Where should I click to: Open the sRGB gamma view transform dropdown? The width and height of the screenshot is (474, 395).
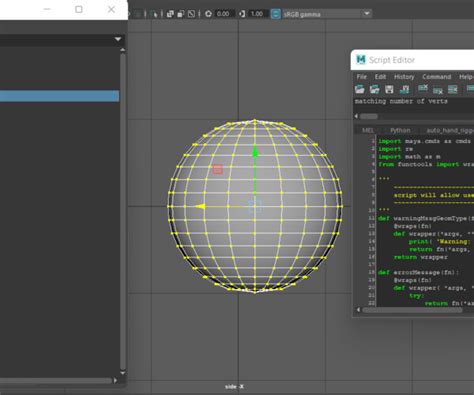(326, 14)
